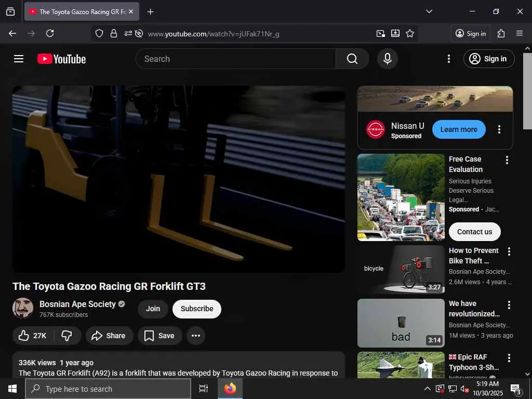Like the video with thumbs up
Image resolution: width=532 pixels, height=399 pixels.
click(33, 336)
